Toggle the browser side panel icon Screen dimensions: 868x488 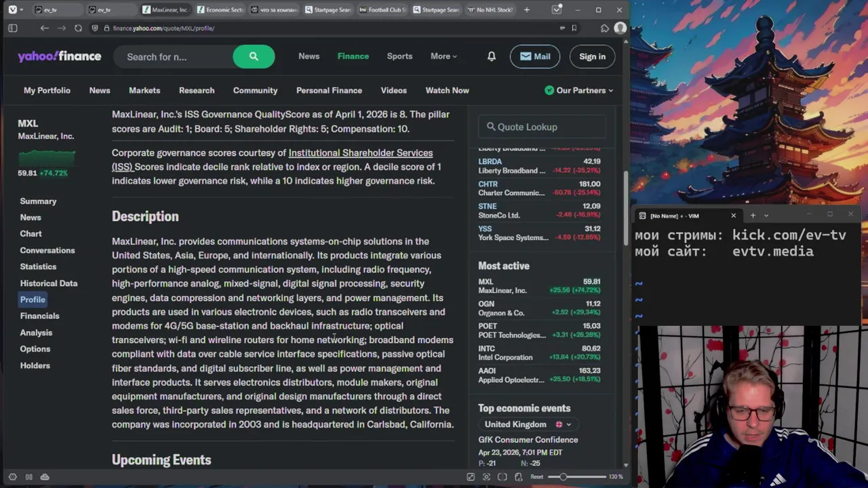click(x=12, y=28)
